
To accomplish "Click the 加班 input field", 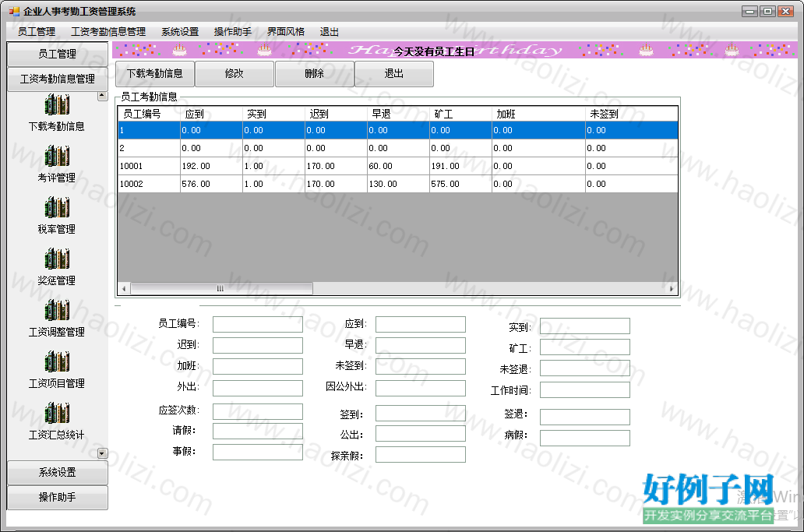I will [257, 366].
